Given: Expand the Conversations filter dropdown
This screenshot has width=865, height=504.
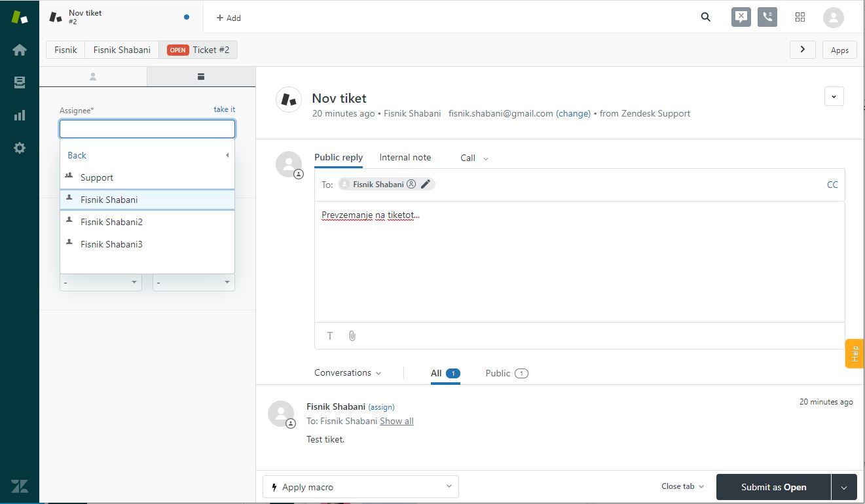Looking at the screenshot, I should pyautogui.click(x=348, y=373).
